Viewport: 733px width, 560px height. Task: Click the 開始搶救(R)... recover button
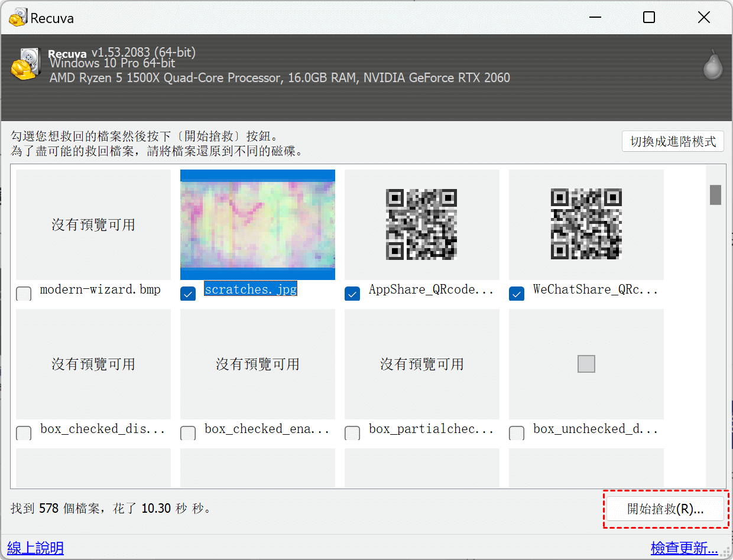666,509
